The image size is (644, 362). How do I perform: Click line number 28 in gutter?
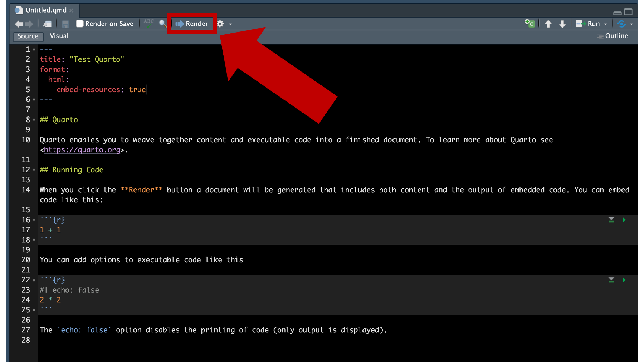(26, 340)
